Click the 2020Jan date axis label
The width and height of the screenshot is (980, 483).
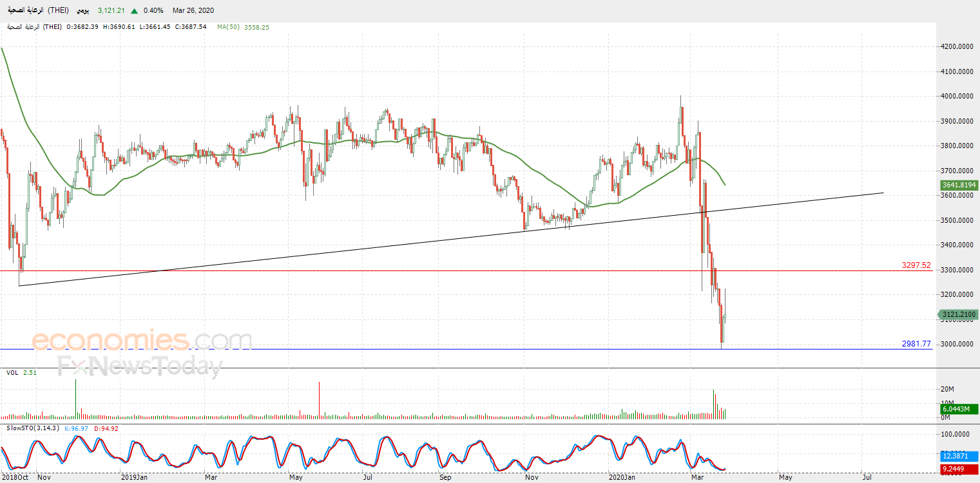tap(622, 478)
